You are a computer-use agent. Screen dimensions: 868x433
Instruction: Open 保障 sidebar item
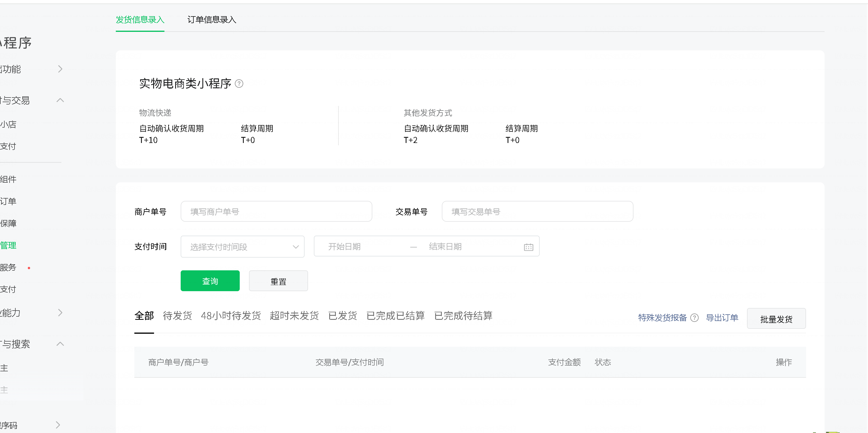pyautogui.click(x=8, y=223)
